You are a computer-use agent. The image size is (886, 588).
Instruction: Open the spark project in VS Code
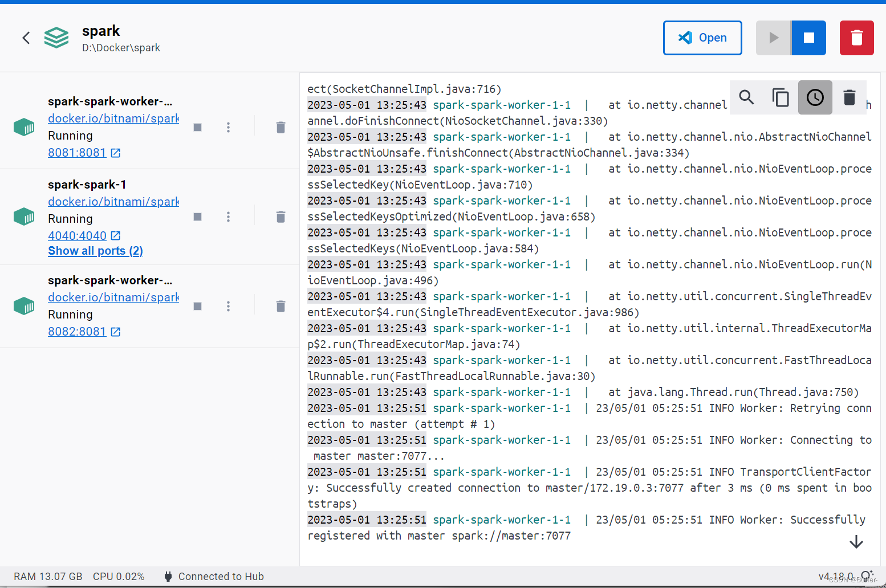click(x=702, y=38)
